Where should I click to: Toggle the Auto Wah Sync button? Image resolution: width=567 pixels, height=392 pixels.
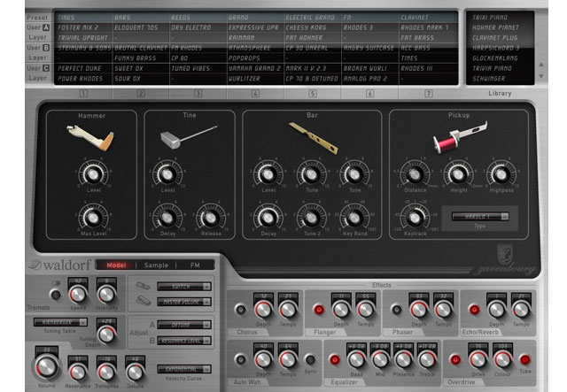click(310, 359)
